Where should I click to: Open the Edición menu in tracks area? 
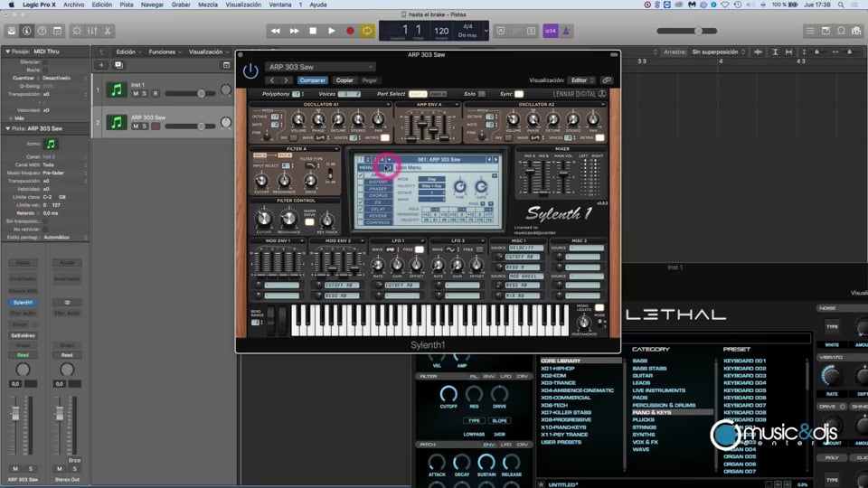[x=127, y=52]
